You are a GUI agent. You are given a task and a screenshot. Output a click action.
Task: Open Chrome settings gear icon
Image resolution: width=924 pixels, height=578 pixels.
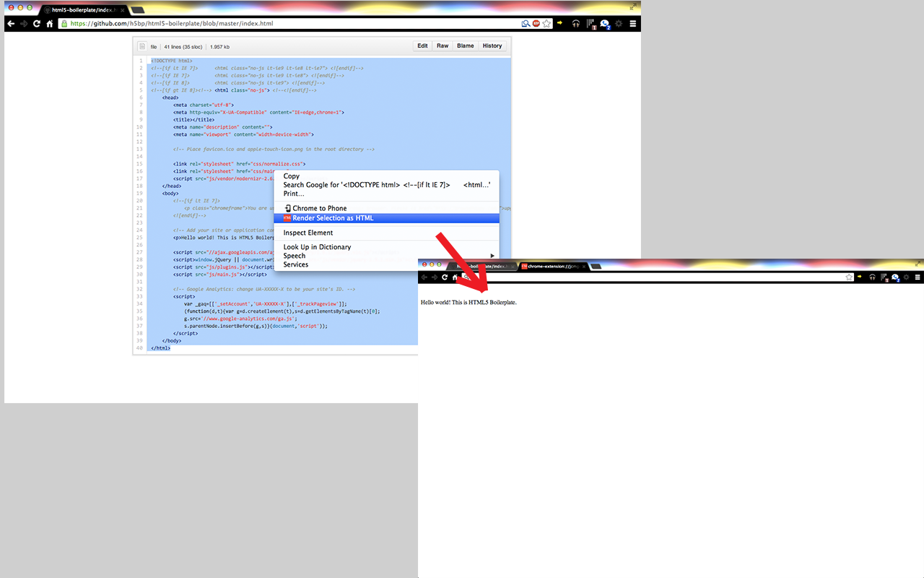click(619, 23)
